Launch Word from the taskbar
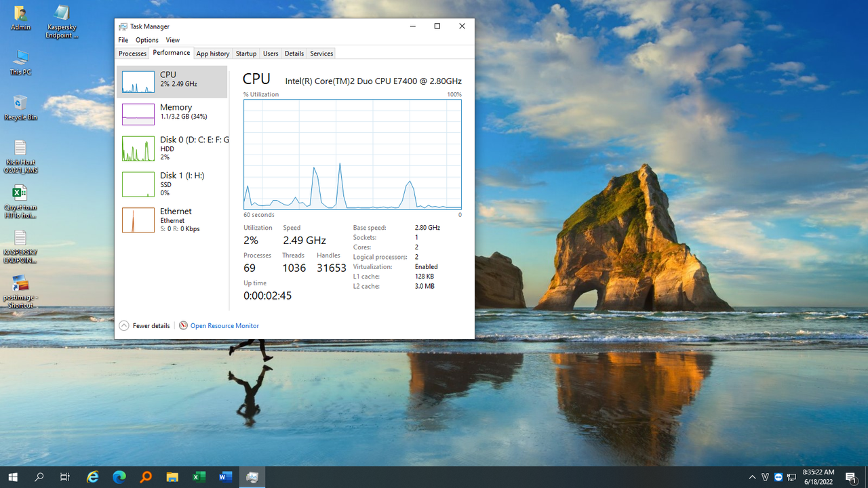 click(x=225, y=477)
